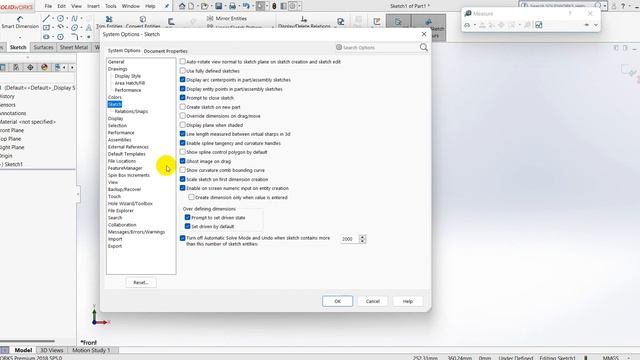
Task: Open the New document dropdown arrow
Action: click(x=197, y=7)
